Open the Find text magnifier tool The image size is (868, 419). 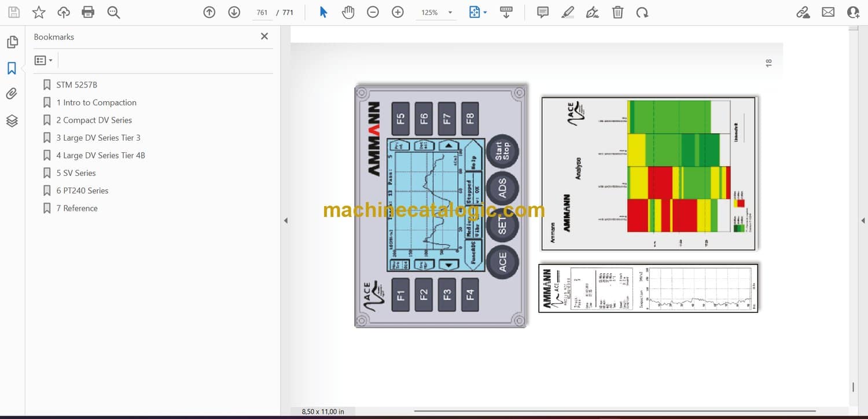click(113, 12)
